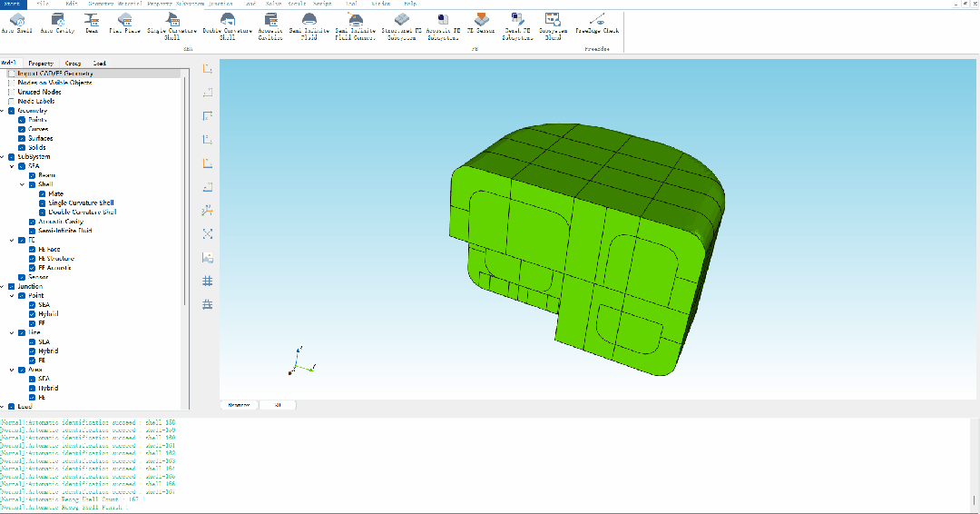Create a Single Curvature Shell

tap(171, 27)
